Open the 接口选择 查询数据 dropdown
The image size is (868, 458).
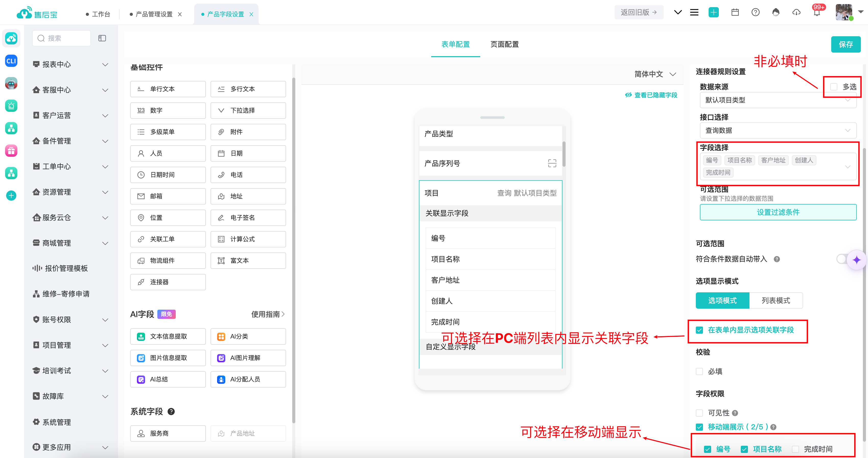[x=778, y=130]
